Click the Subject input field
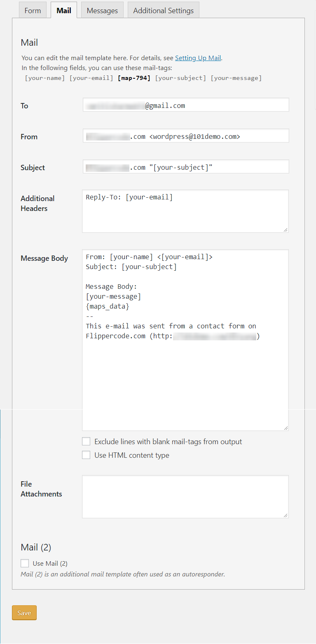This screenshot has width=316, height=644. (x=186, y=167)
